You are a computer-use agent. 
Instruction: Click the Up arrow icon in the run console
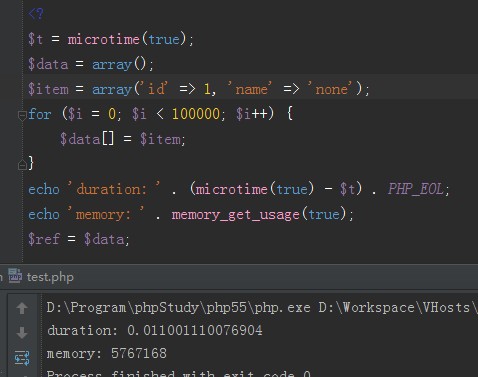(x=22, y=308)
